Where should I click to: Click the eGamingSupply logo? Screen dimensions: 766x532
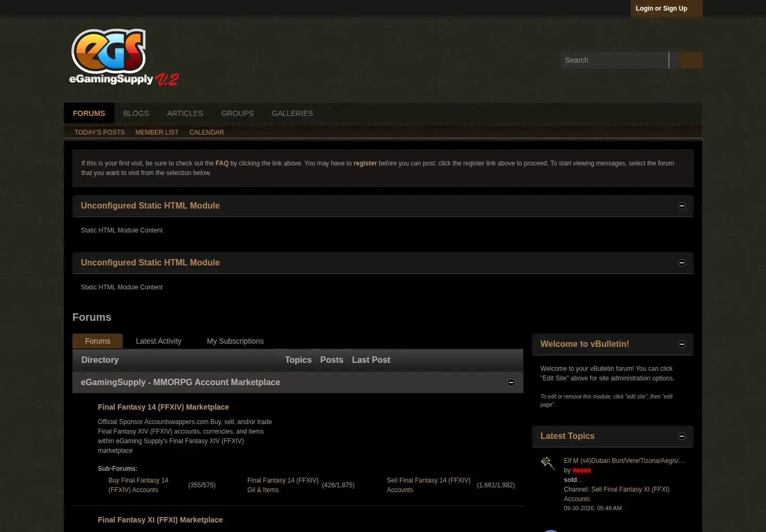pos(124,57)
